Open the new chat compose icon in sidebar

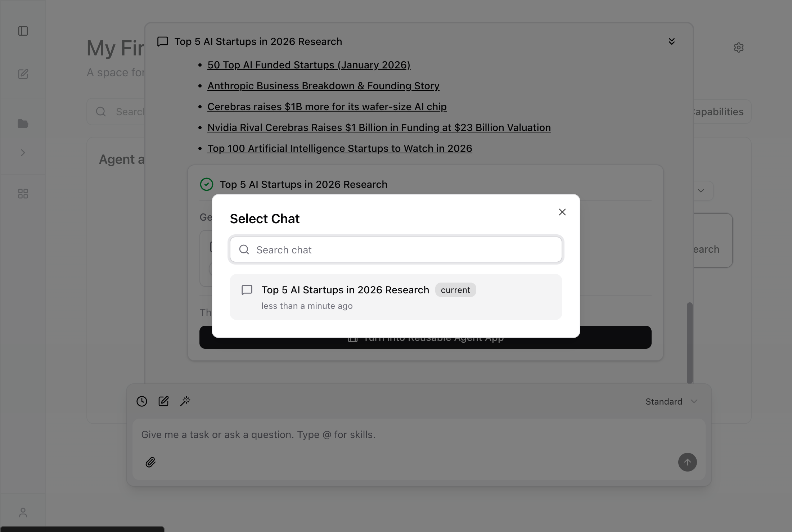pyautogui.click(x=23, y=74)
